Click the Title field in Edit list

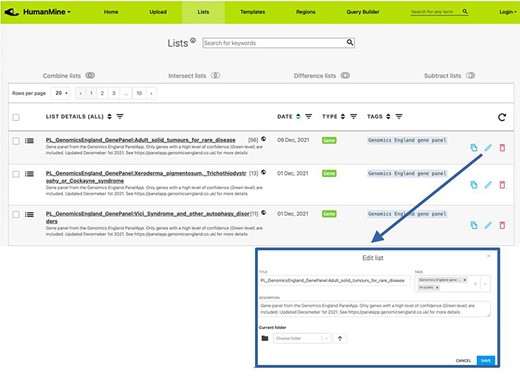pos(334,281)
